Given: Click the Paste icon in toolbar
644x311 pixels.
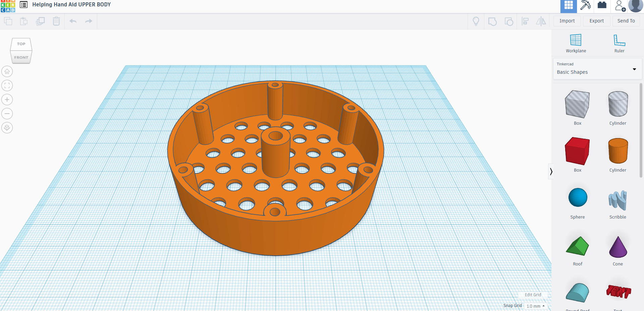Looking at the screenshot, I should 24,21.
